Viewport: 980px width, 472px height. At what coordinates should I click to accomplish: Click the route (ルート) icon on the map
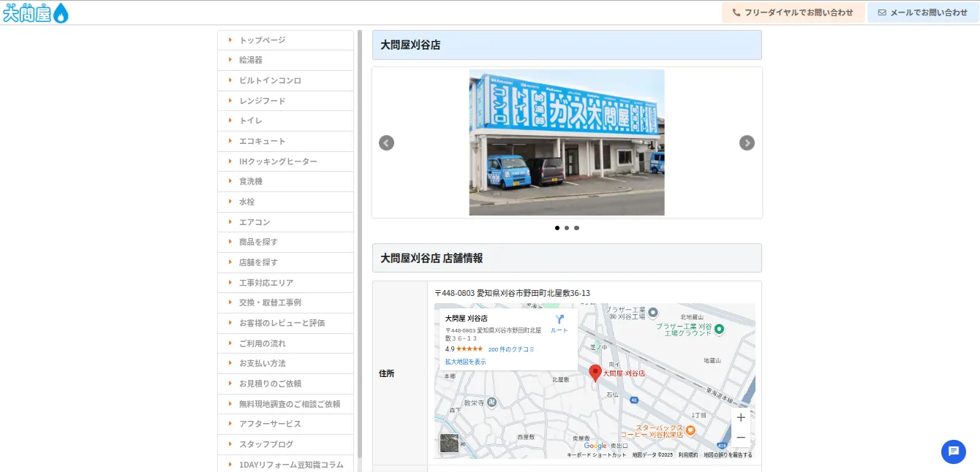pos(559,319)
